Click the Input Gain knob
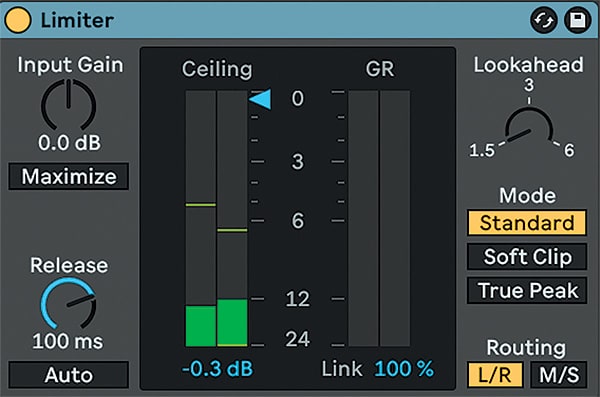 pyautogui.click(x=68, y=105)
